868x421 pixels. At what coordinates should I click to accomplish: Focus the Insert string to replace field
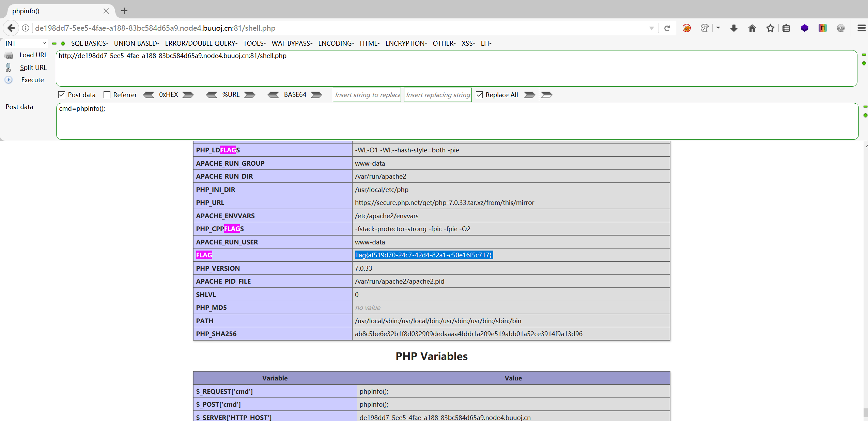tap(367, 95)
